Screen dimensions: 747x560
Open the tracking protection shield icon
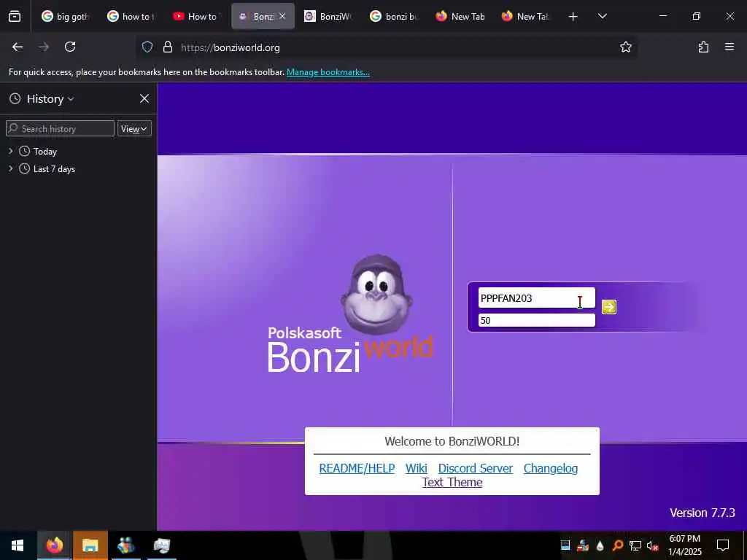point(147,47)
